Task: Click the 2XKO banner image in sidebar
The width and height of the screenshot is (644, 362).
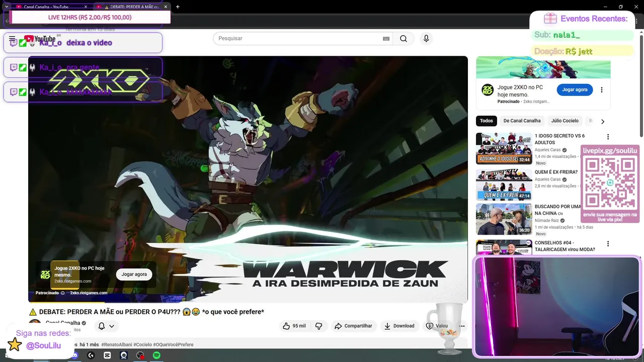Action: [543, 67]
